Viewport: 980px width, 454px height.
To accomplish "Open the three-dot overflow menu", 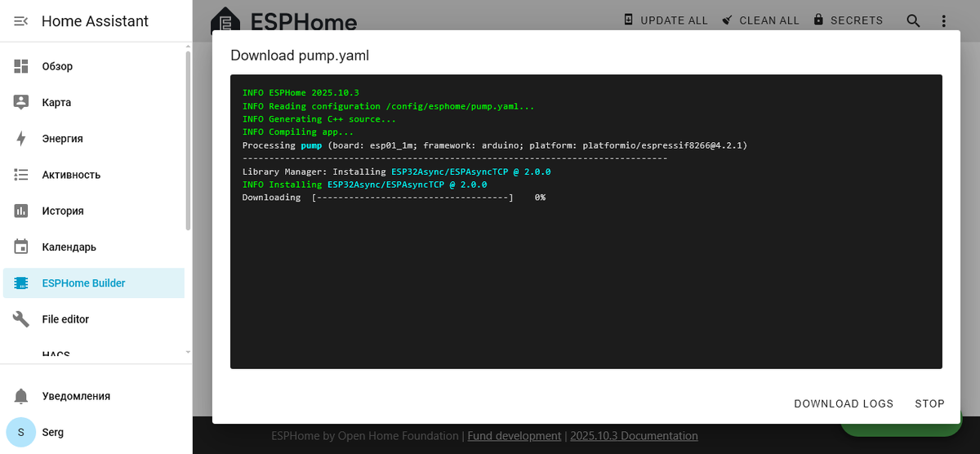I will [944, 20].
